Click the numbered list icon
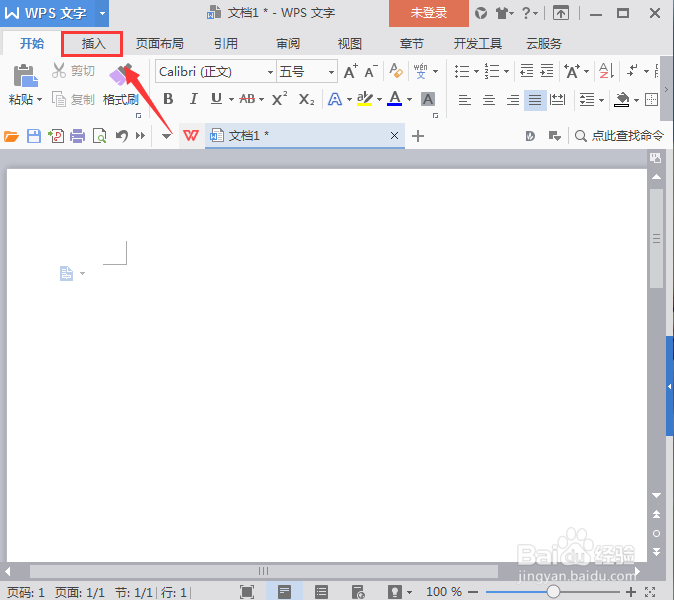The image size is (674, 600). (x=492, y=71)
